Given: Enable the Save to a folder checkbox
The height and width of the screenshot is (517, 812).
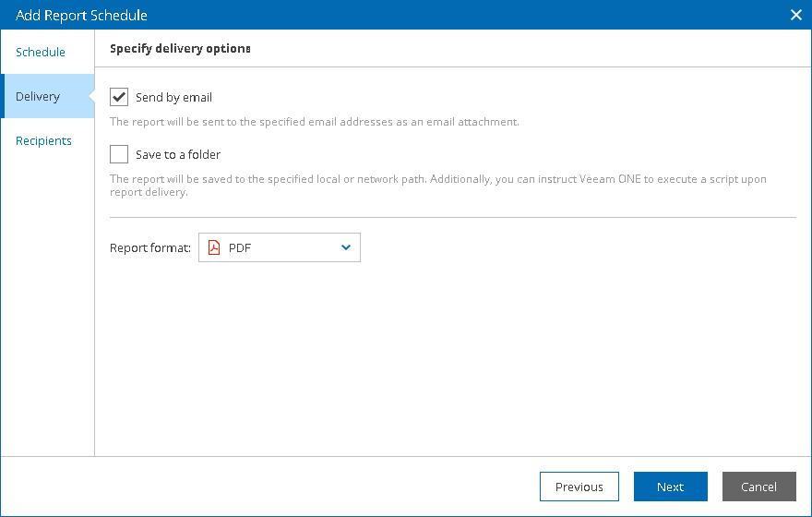Looking at the screenshot, I should click(x=119, y=154).
